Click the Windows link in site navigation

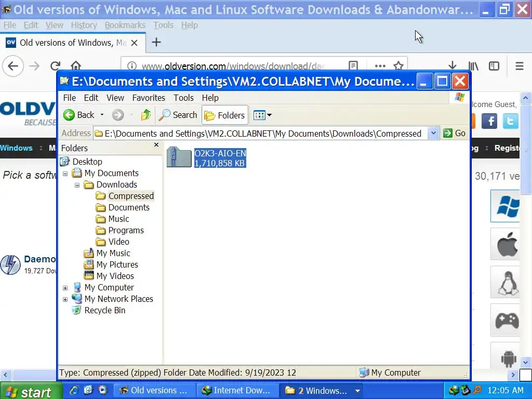[x=16, y=148]
